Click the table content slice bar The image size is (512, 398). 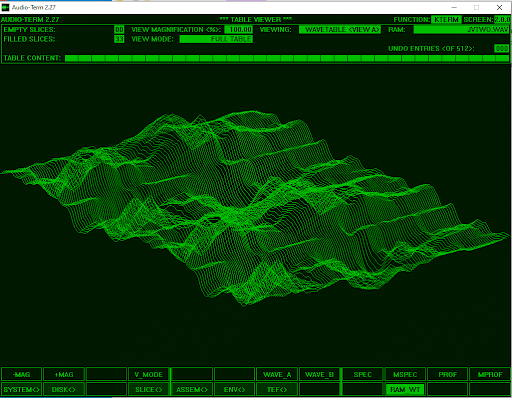(287, 58)
